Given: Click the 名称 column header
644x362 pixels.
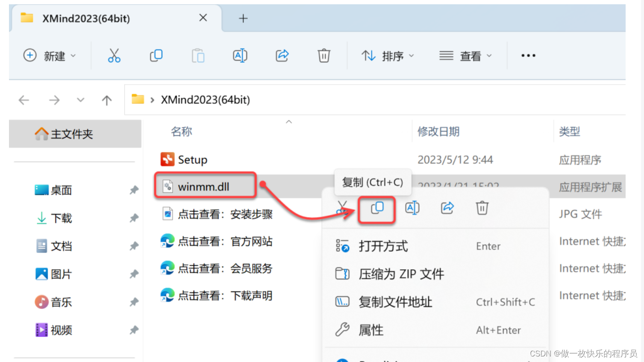Looking at the screenshot, I should click(x=182, y=132).
